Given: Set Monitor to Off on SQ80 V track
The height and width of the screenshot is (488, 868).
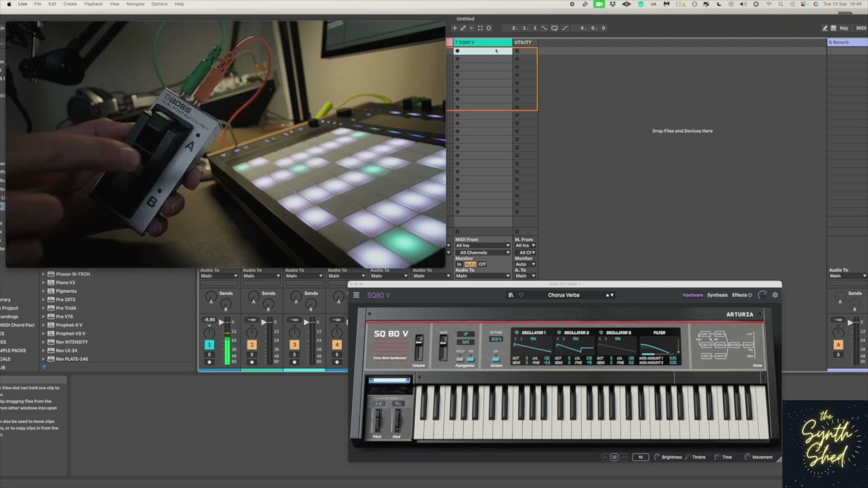Looking at the screenshot, I should 482,264.
